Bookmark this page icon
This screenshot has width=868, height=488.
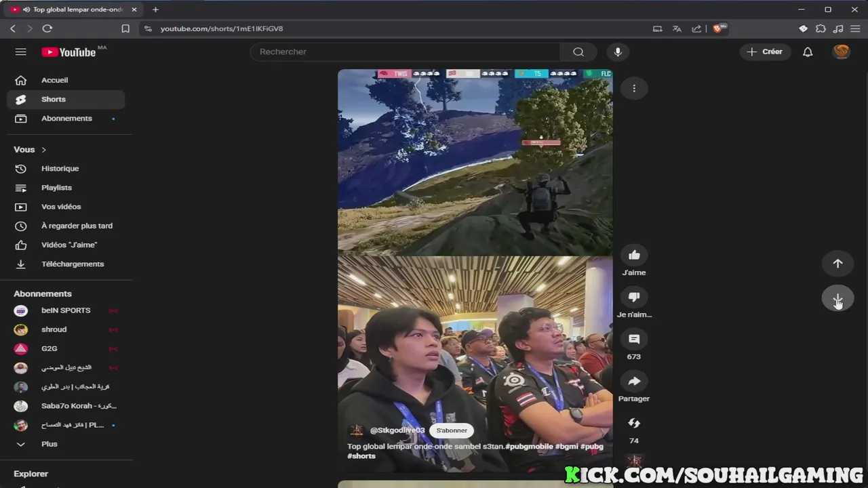point(125,28)
